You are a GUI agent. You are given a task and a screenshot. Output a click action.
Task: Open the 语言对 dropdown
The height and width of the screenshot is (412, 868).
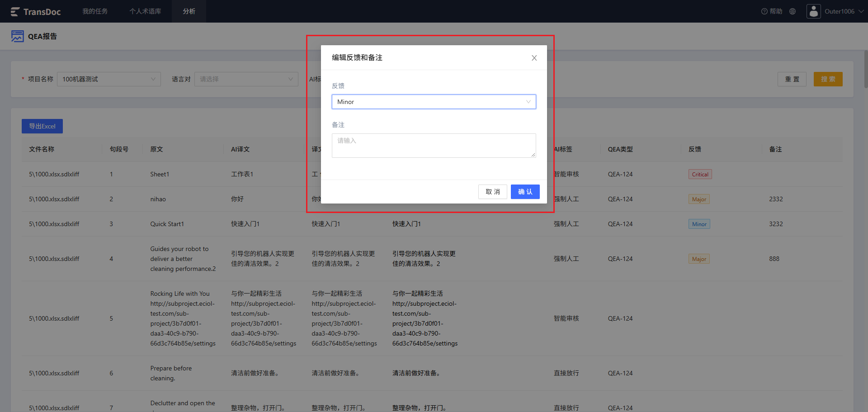[246, 79]
